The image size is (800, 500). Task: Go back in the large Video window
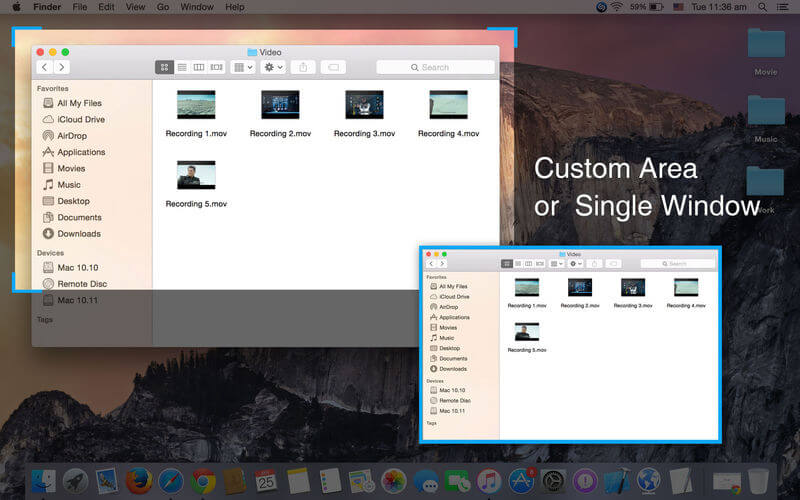[45, 67]
